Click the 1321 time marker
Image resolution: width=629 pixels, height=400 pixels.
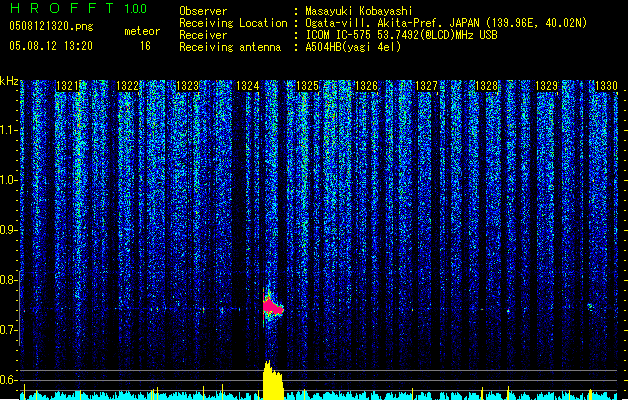[x=67, y=86]
